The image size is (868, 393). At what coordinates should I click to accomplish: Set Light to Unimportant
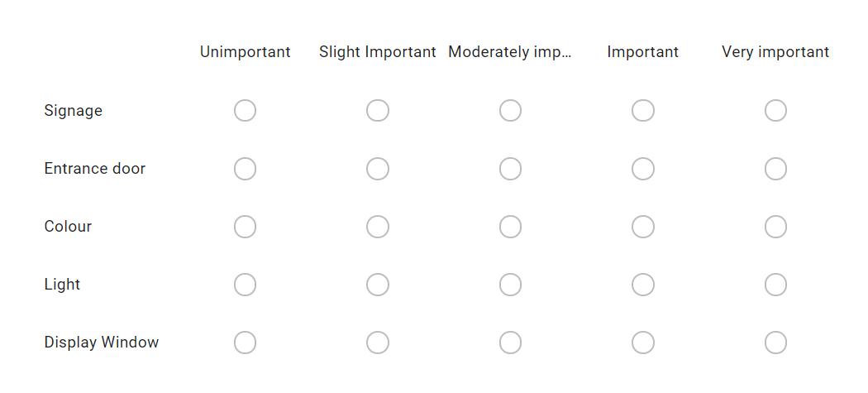(245, 285)
